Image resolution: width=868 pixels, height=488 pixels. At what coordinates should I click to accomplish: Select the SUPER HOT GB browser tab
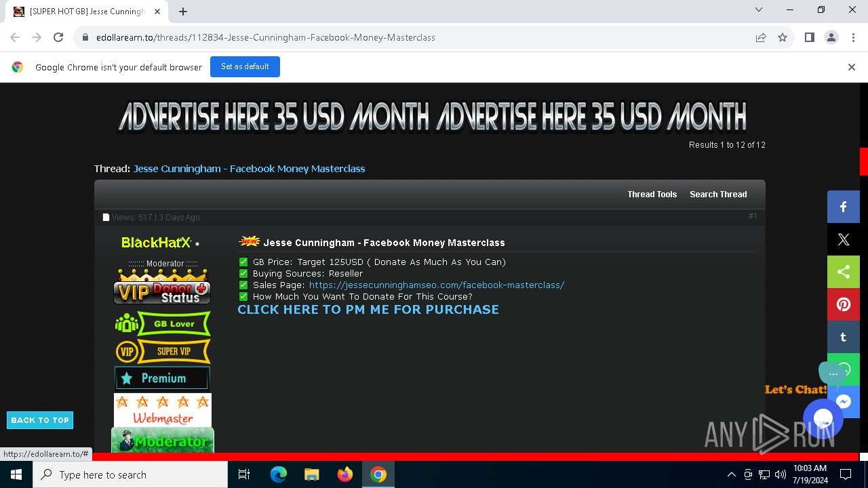pos(87,12)
